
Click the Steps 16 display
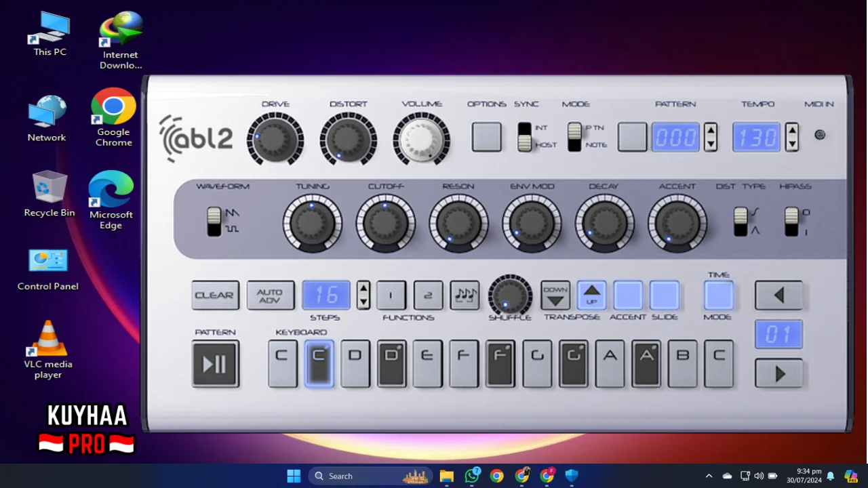tap(326, 296)
